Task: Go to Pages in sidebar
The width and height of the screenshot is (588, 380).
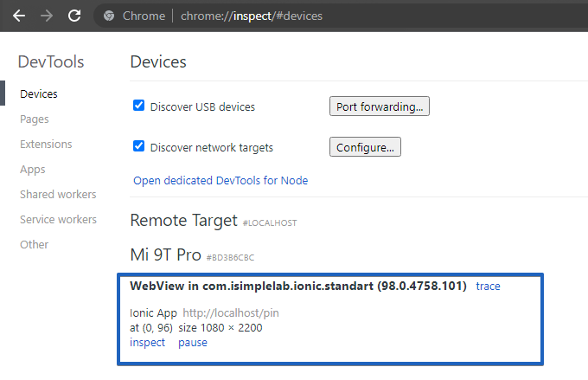Action: coord(35,119)
